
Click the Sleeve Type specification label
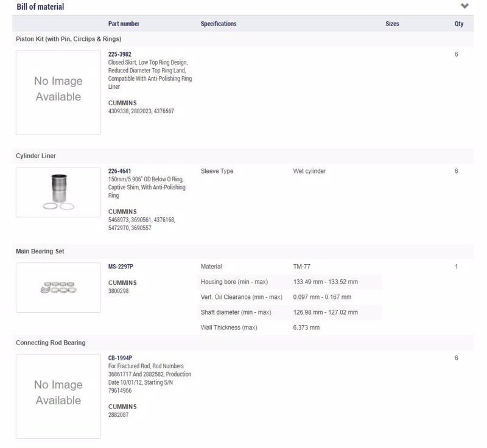217,171
